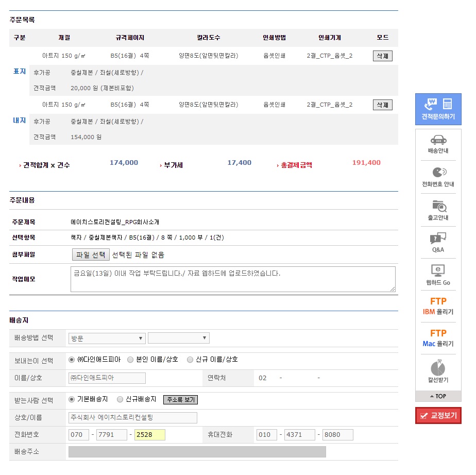The image size is (476, 475).
Task: Click the red 교정보기 button
Action: tap(438, 416)
